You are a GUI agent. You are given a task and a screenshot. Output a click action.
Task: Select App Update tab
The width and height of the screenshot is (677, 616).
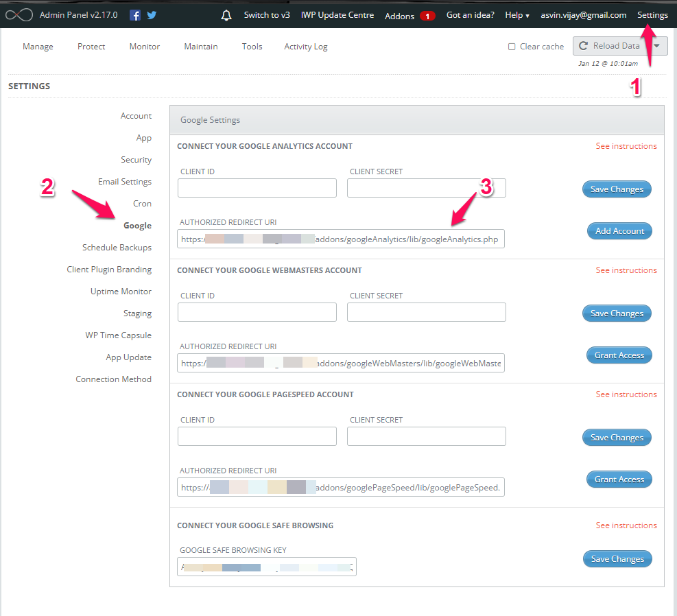coord(129,357)
